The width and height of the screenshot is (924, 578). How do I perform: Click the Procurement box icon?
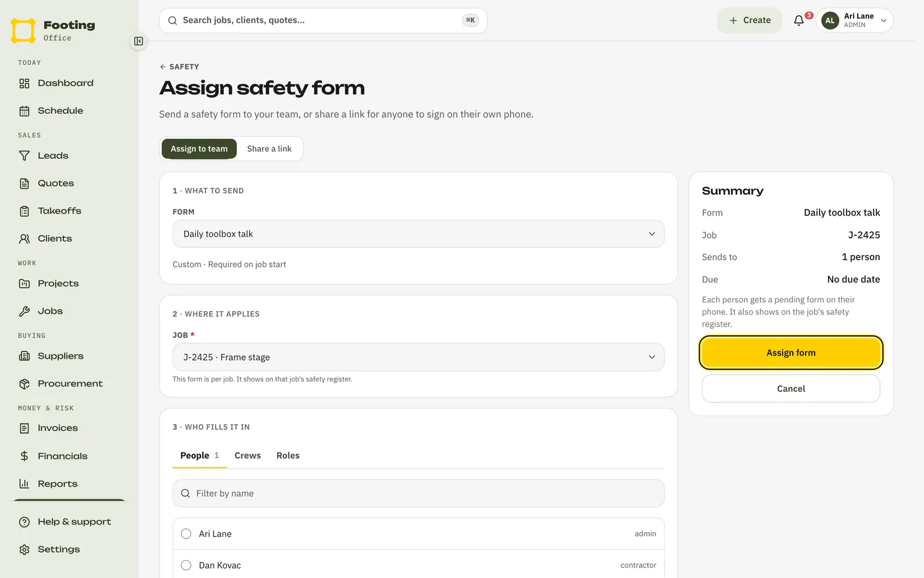click(x=24, y=384)
